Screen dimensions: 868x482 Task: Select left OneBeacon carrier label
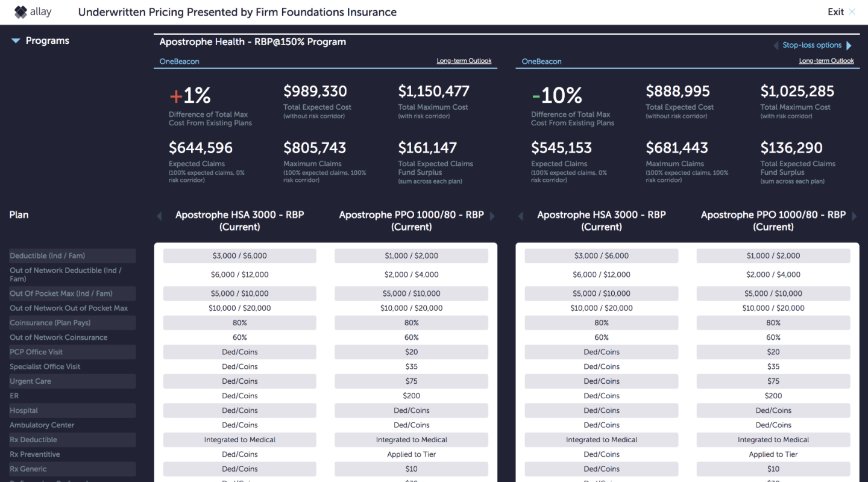[179, 61]
